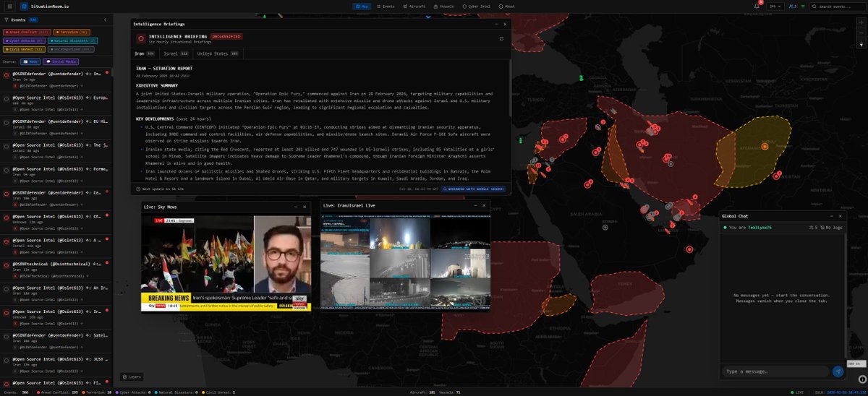The image size is (868, 396).
Task: Toggle the Terrorism category filter
Action: [x=72, y=32]
